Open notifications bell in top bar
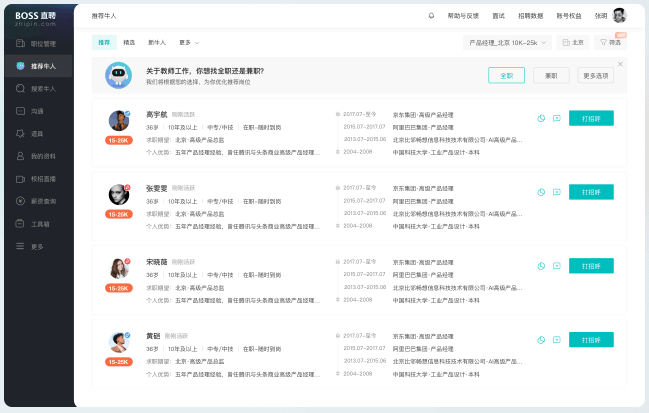This screenshot has height=413, width=649. point(431,16)
